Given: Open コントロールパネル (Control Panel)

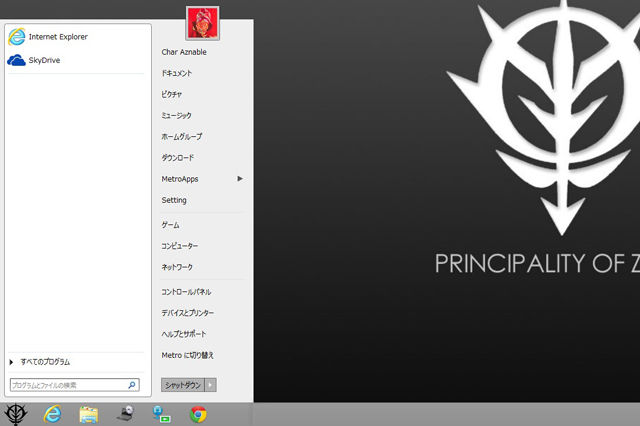Looking at the screenshot, I should click(186, 292).
